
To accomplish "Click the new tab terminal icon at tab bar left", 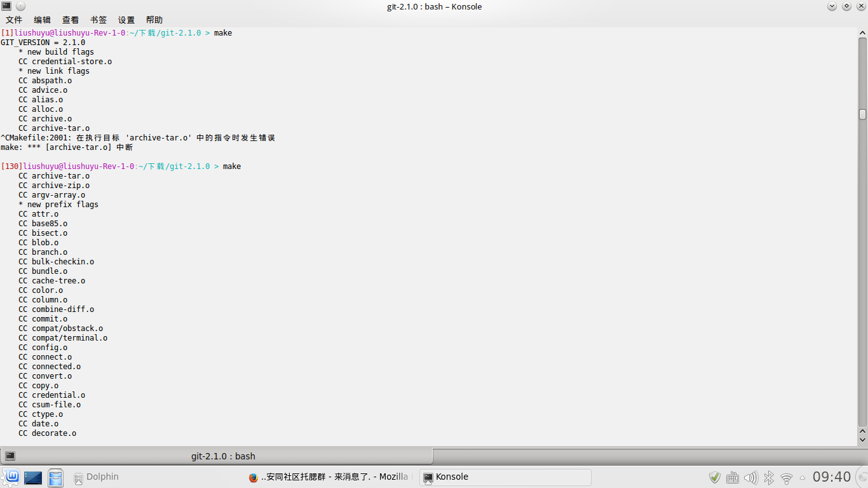I will pos(10,456).
